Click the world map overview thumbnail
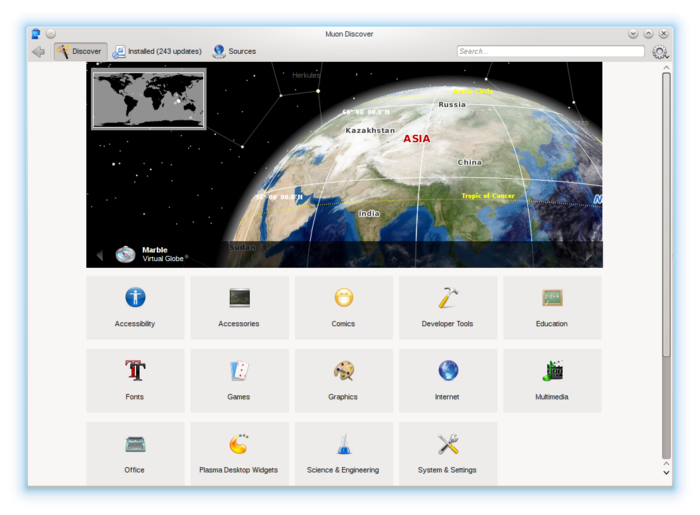700x515 pixels. [x=149, y=99]
